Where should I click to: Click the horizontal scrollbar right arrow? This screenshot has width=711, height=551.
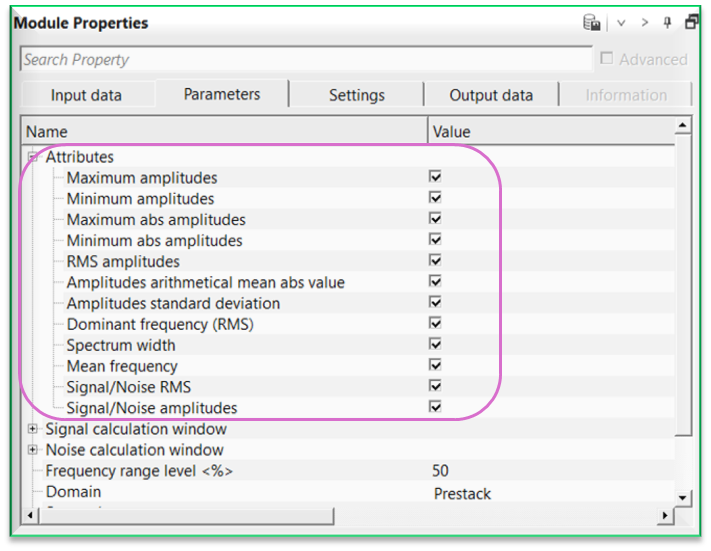tap(664, 515)
